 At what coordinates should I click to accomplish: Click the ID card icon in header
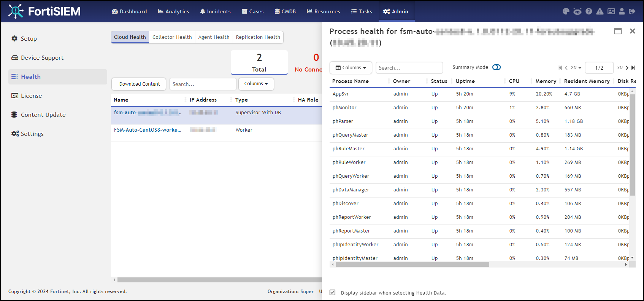[611, 11]
